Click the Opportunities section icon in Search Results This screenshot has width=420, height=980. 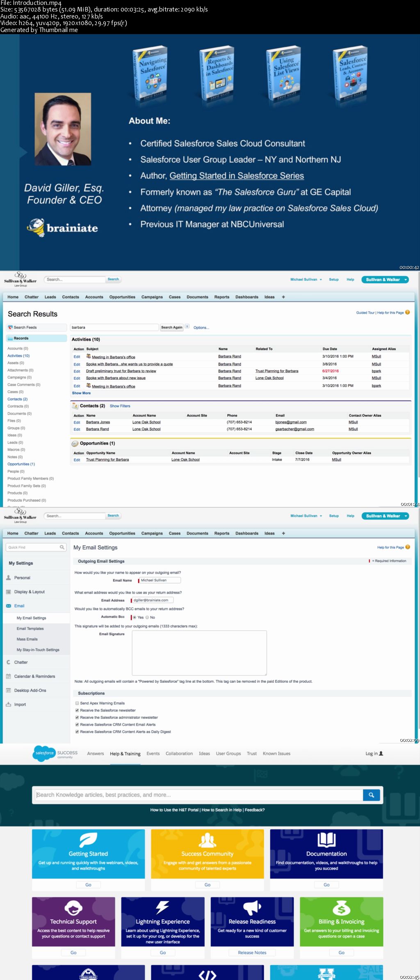click(75, 443)
